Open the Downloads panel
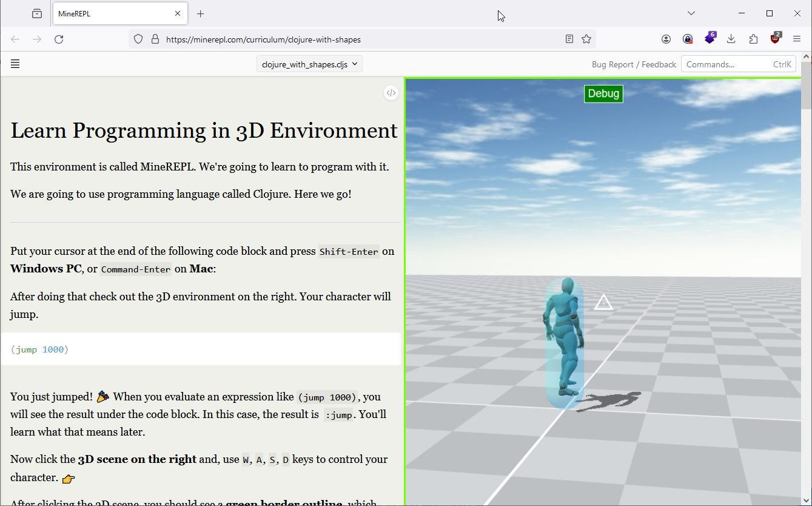Viewport: 812px width, 506px height. [731, 39]
